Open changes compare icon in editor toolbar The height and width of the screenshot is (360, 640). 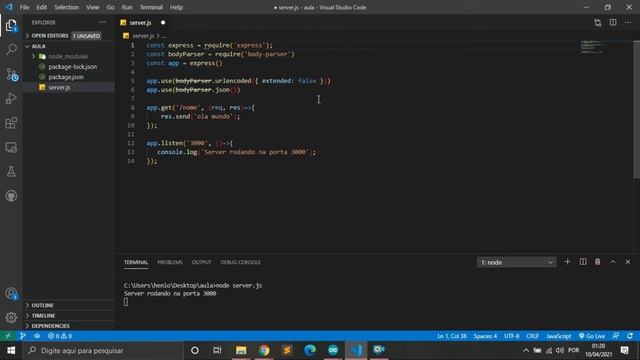[x=598, y=22]
